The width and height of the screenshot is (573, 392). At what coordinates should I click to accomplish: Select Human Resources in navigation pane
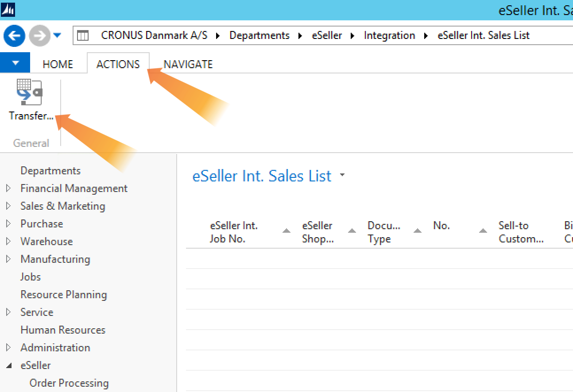click(x=63, y=330)
